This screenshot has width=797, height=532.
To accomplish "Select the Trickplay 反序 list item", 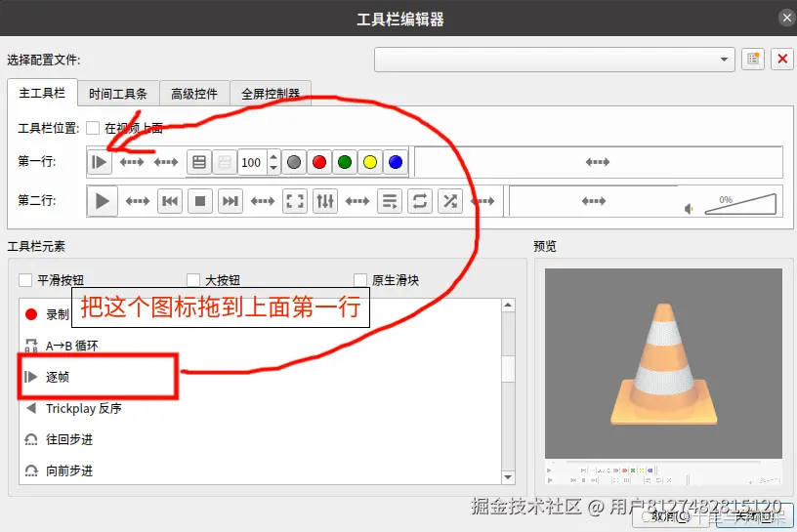I will pos(260,408).
